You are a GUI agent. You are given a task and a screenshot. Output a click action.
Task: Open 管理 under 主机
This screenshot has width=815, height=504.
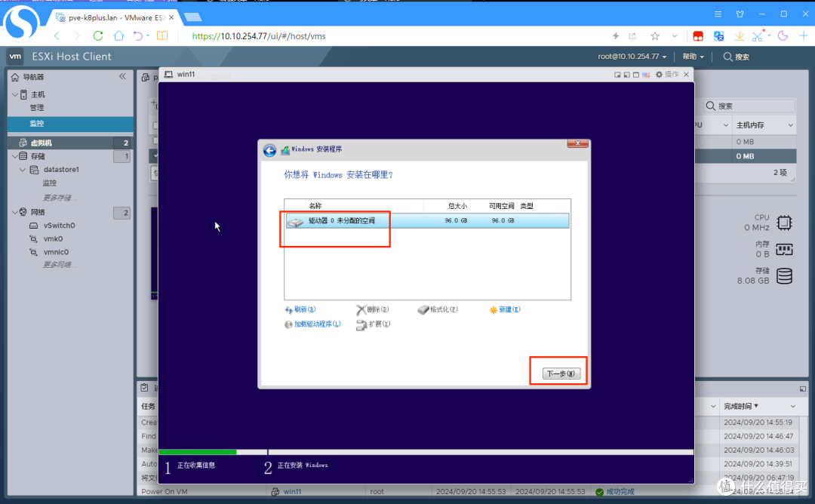click(37, 108)
